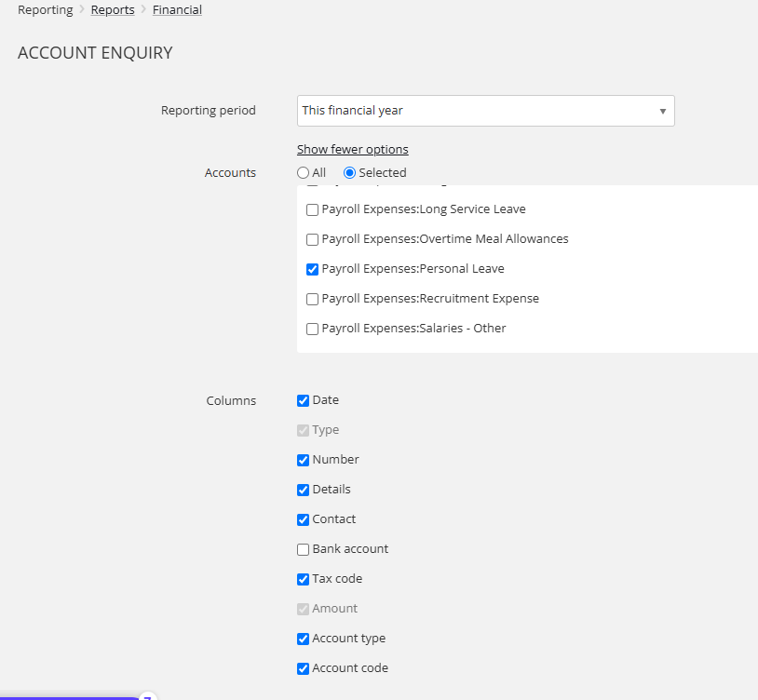
Task: Check Payroll Expenses:Long Service Leave
Action: [313, 209]
